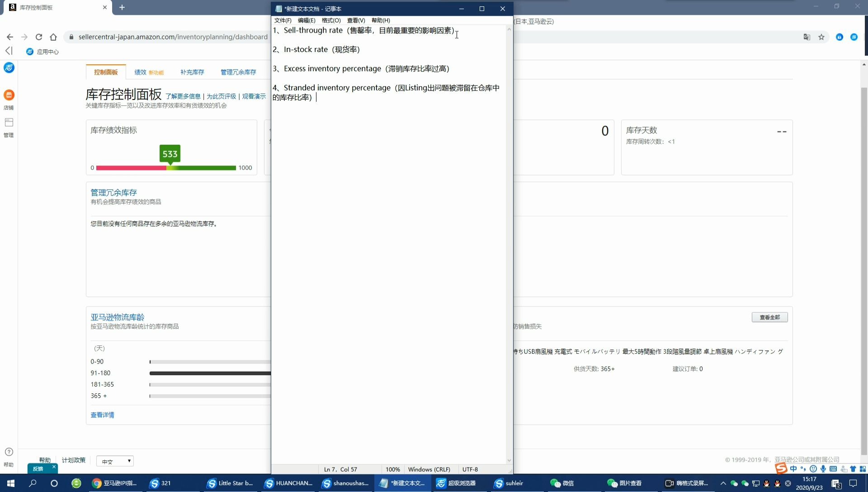The width and height of the screenshot is (868, 492).
Task: Open Notepad 编辑(E) menu
Action: [307, 20]
